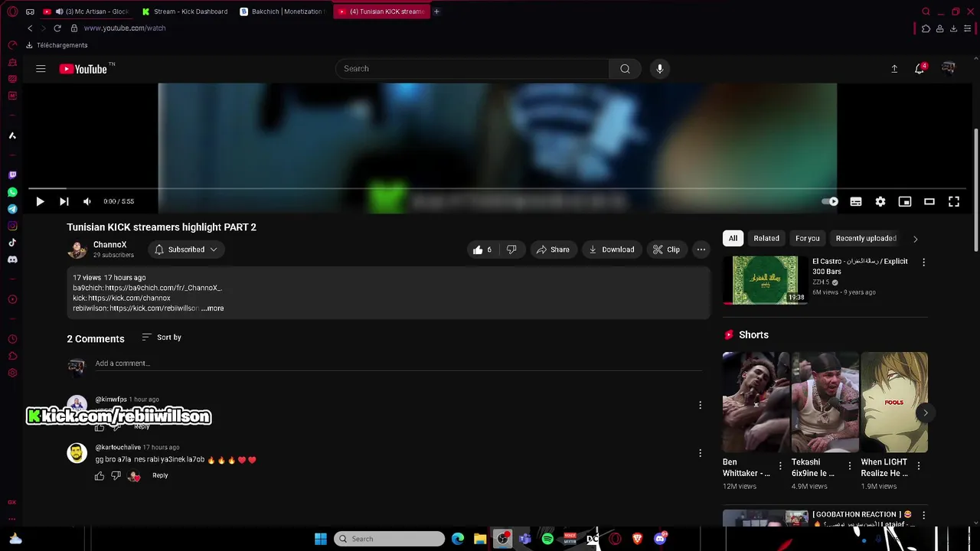Viewport: 980px width, 551px height.
Task: Open the ba9chich.com link in description
Action: pos(164,288)
